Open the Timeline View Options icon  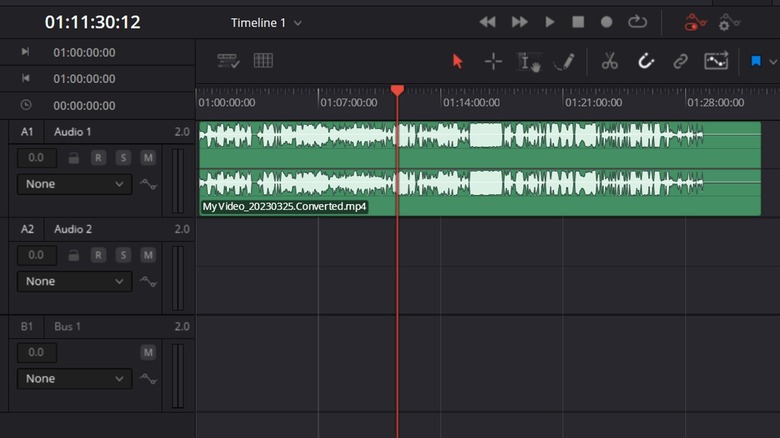[x=229, y=61]
